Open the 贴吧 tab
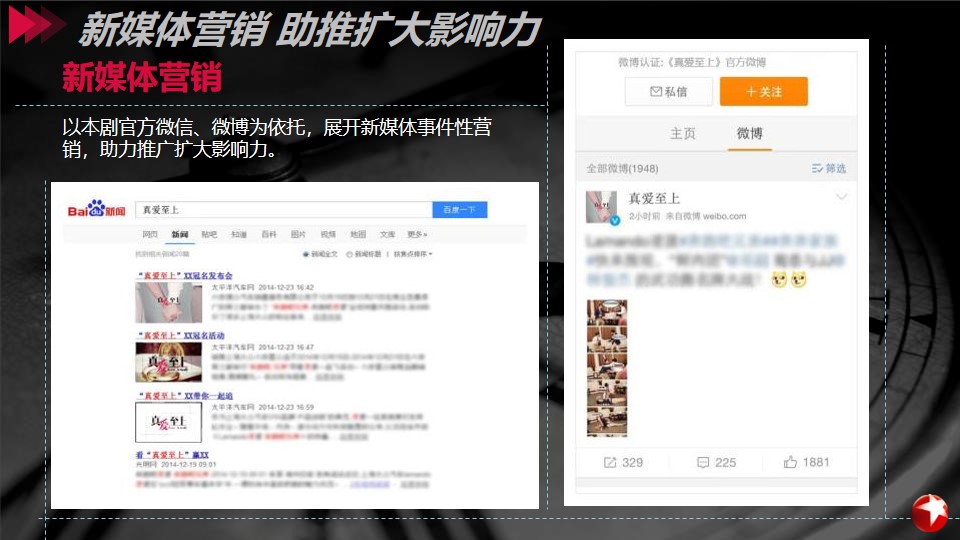This screenshot has height=540, width=960. (x=209, y=234)
